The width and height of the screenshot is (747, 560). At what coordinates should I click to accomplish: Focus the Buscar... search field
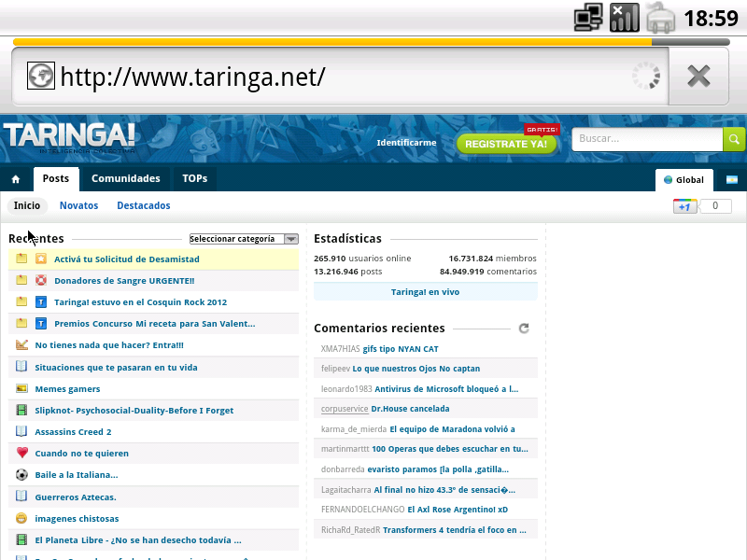[647, 139]
